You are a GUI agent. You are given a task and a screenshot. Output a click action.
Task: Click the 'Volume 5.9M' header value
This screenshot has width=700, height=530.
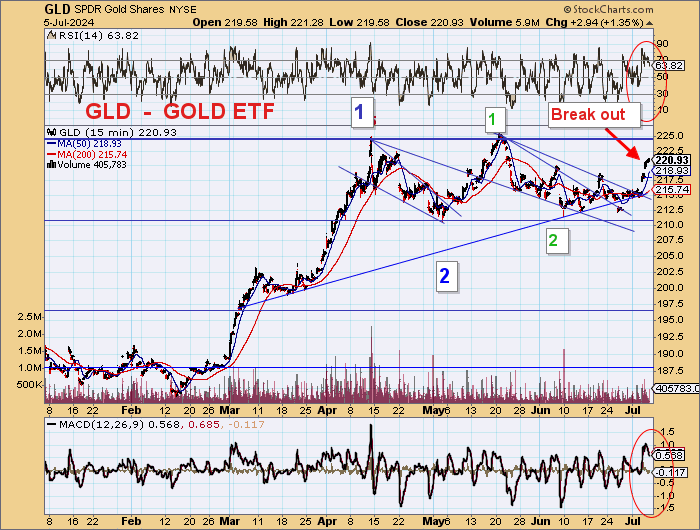click(x=504, y=22)
